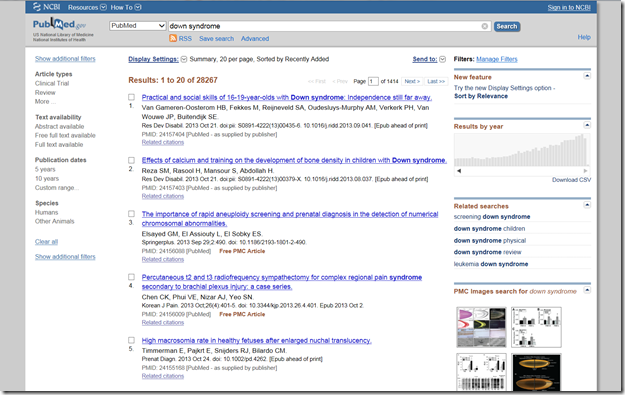Filter by Clinical Trial article type
Image resolution: width=625 pixels, height=395 pixels.
[x=52, y=83]
